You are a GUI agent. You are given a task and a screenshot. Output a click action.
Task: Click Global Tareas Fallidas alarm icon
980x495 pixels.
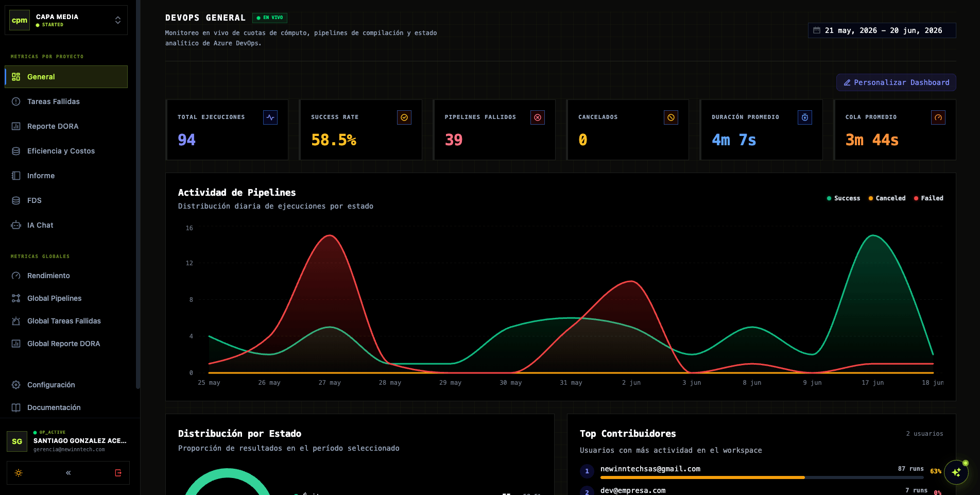[x=16, y=321]
